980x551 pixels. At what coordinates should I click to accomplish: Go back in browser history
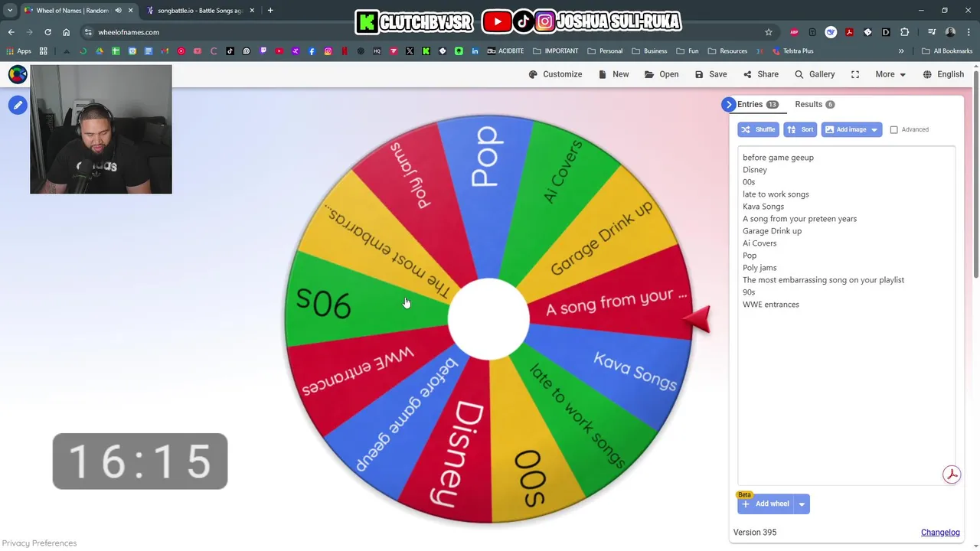pyautogui.click(x=11, y=32)
